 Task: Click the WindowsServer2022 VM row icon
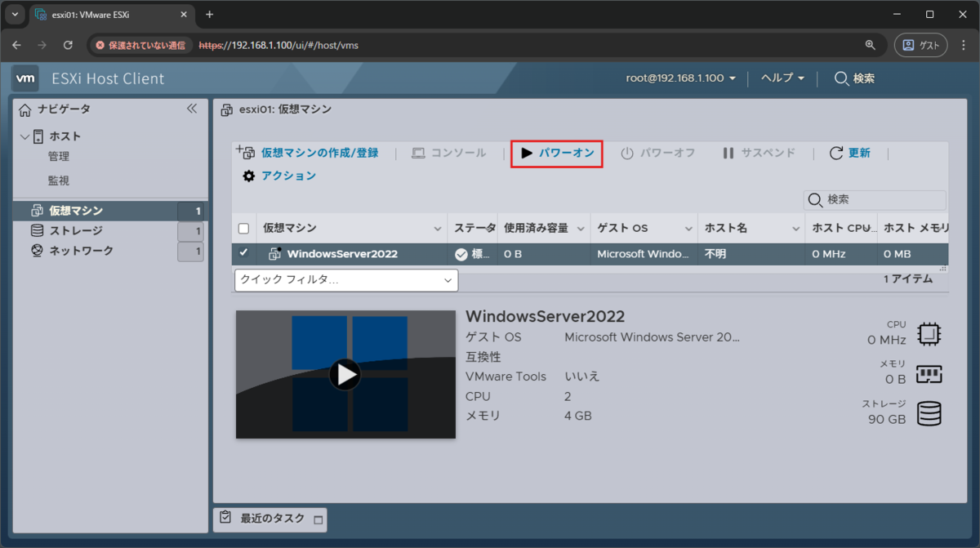click(275, 254)
